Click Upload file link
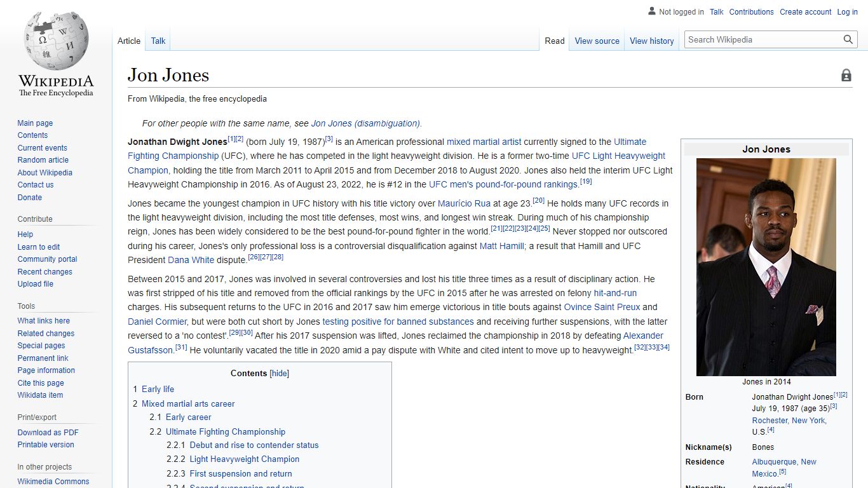This screenshot has height=488, width=868. pyautogui.click(x=36, y=284)
